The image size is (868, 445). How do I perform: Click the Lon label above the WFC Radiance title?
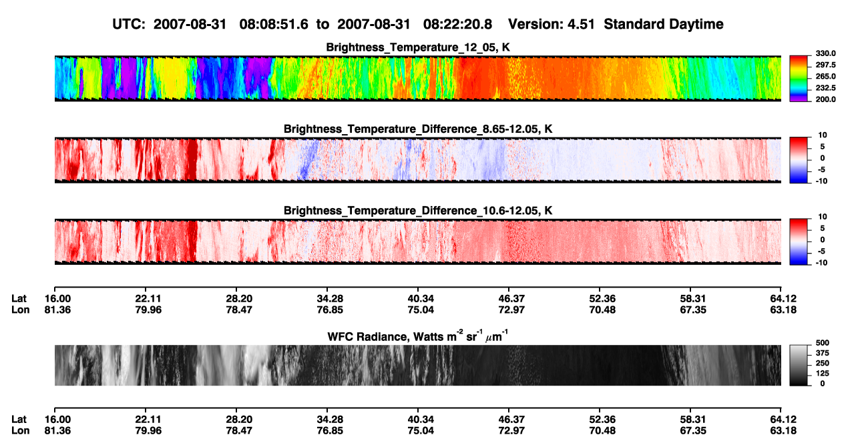point(19,310)
